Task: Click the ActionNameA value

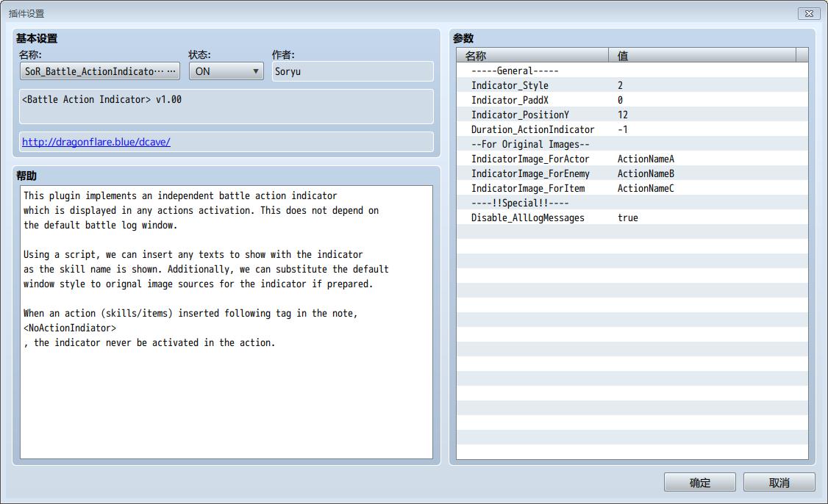Action: pyautogui.click(x=646, y=159)
